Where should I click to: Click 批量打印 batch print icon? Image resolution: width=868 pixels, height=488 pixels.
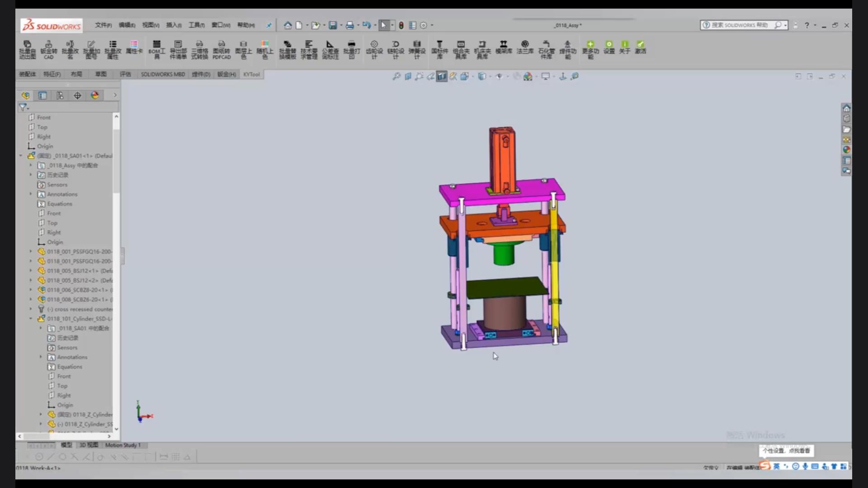click(x=352, y=49)
